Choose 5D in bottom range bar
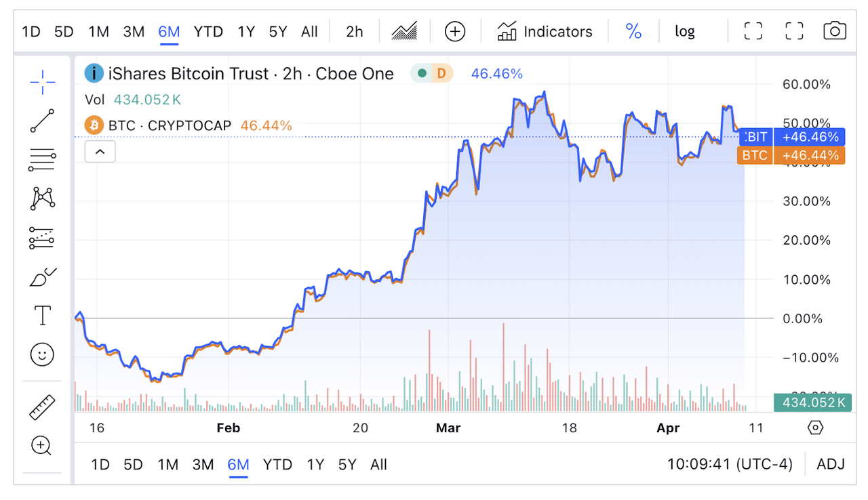The height and width of the screenshot is (500, 868). (134, 465)
